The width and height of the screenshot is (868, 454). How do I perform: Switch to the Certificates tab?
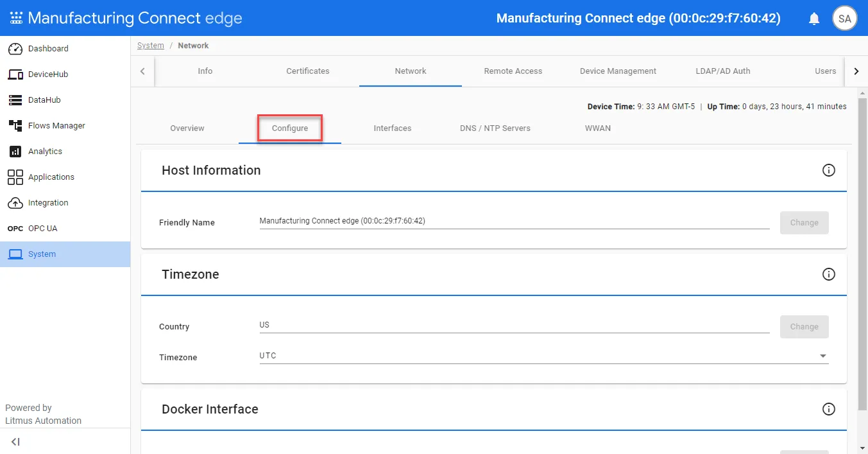click(x=308, y=71)
